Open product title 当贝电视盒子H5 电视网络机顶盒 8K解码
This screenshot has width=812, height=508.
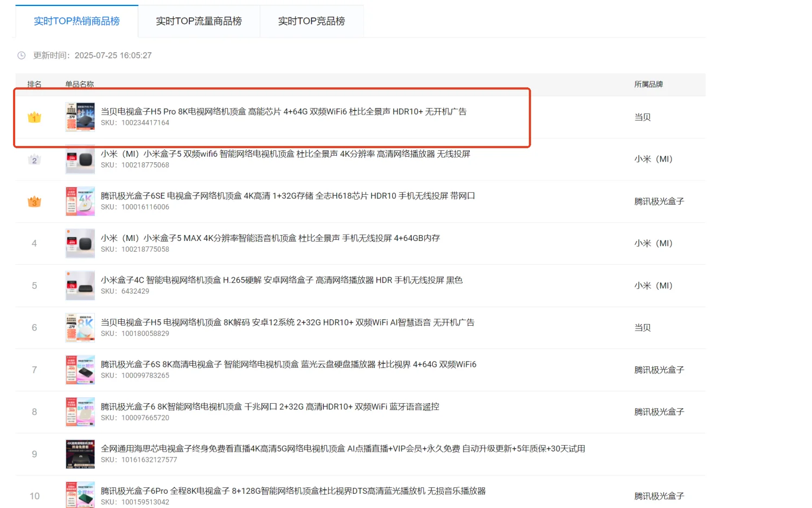pos(287,322)
